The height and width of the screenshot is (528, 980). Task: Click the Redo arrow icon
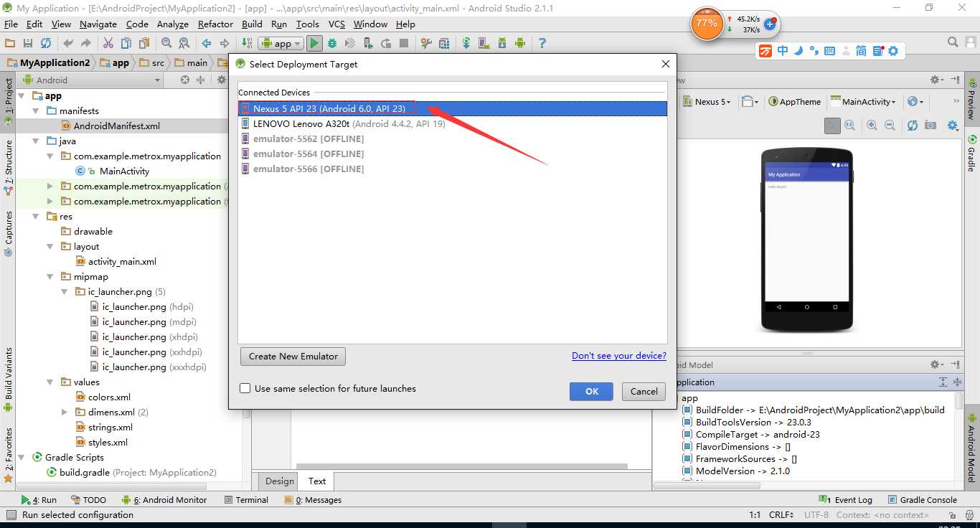point(86,43)
